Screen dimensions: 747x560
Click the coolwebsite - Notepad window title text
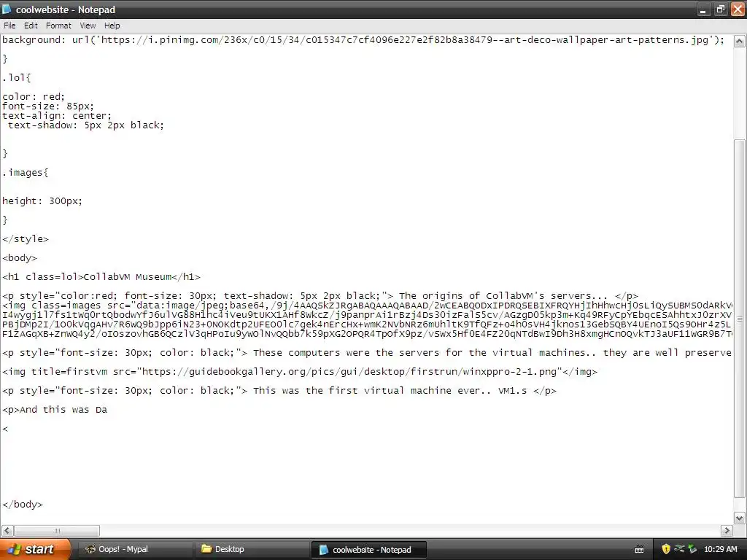click(66, 9)
